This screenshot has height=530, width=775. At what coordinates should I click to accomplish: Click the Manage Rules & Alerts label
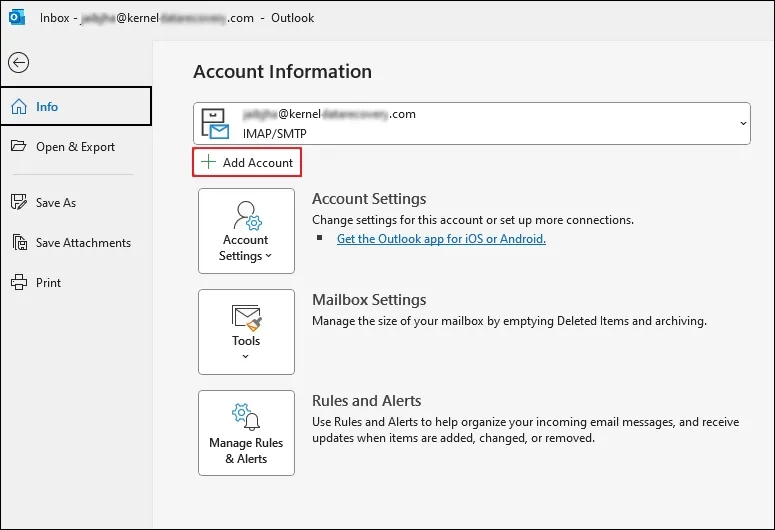point(246,451)
